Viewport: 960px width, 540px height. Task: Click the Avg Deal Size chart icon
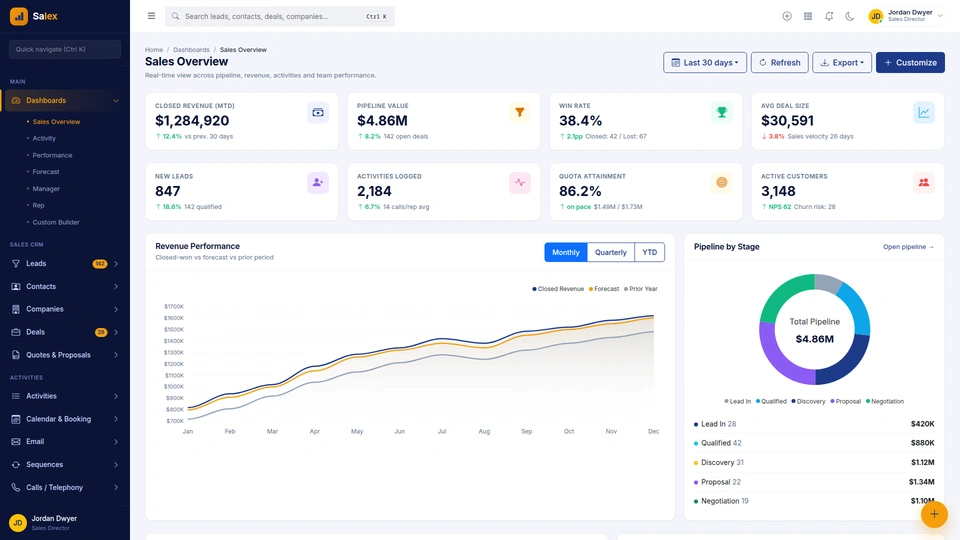pyautogui.click(x=924, y=113)
